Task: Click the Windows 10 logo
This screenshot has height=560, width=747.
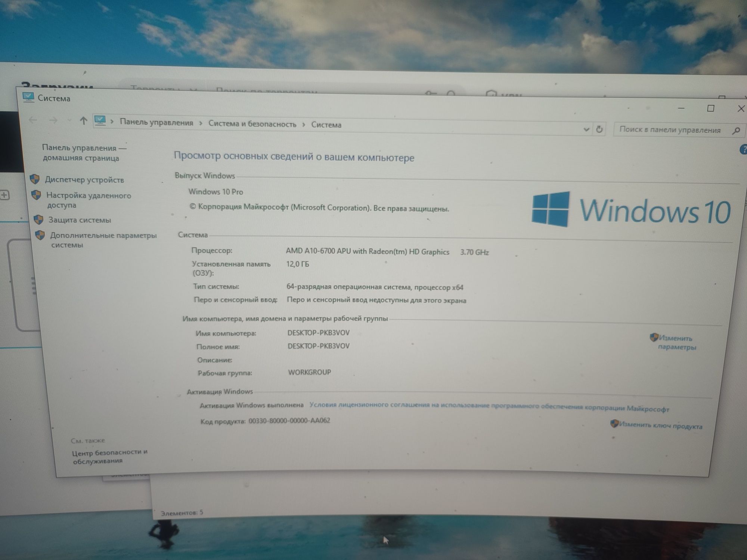Action: point(631,210)
